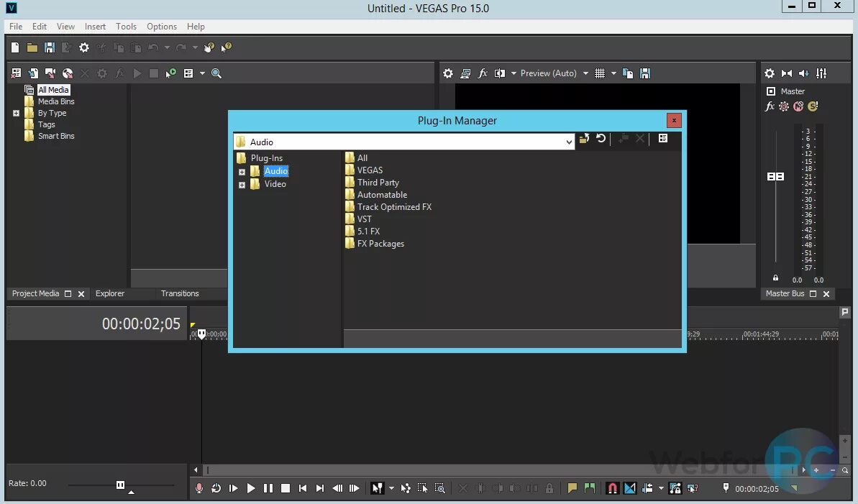Select Smart Bins folder in media tree

pyautogui.click(x=56, y=136)
